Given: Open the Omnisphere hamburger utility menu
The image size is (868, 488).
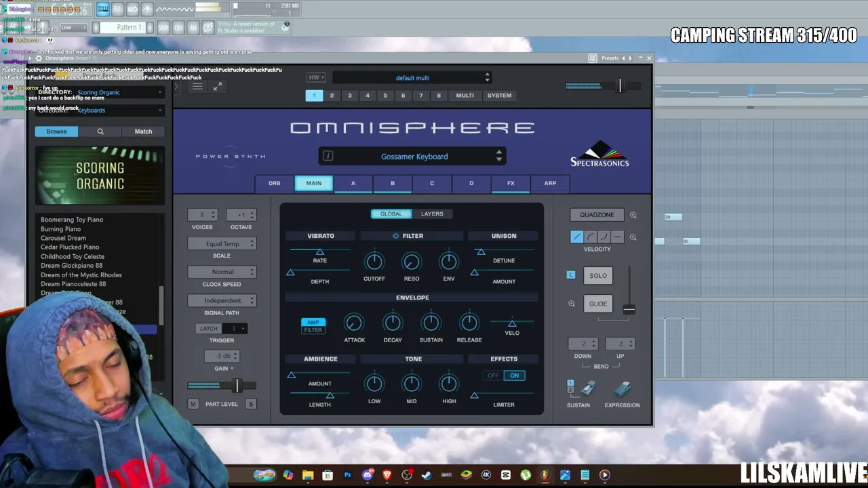Looking at the screenshot, I should point(197,87).
